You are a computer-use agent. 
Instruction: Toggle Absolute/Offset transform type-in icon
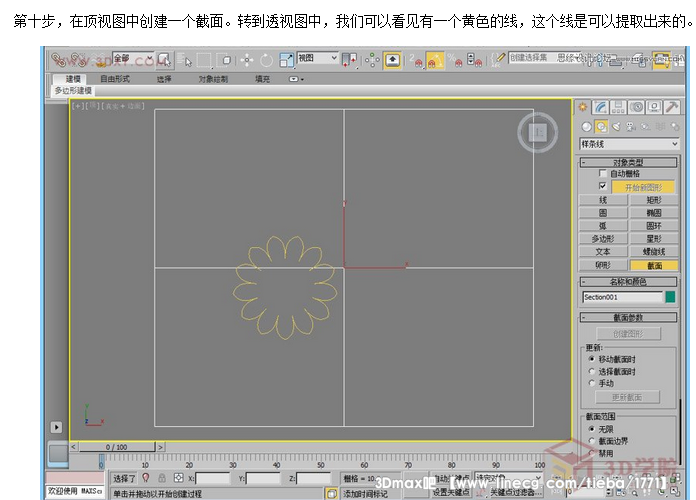point(178,478)
